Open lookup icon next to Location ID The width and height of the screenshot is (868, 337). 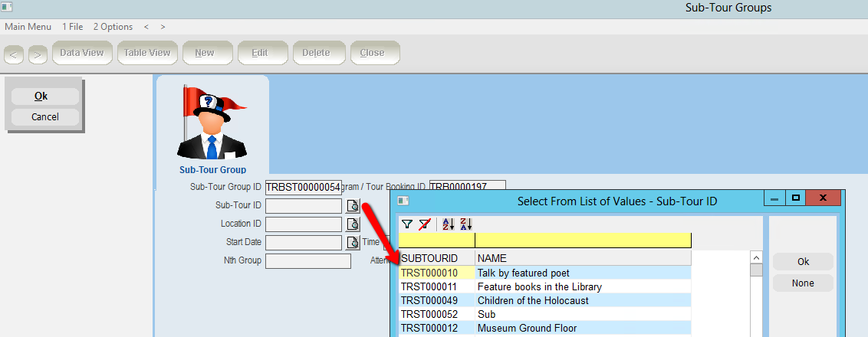pos(353,224)
